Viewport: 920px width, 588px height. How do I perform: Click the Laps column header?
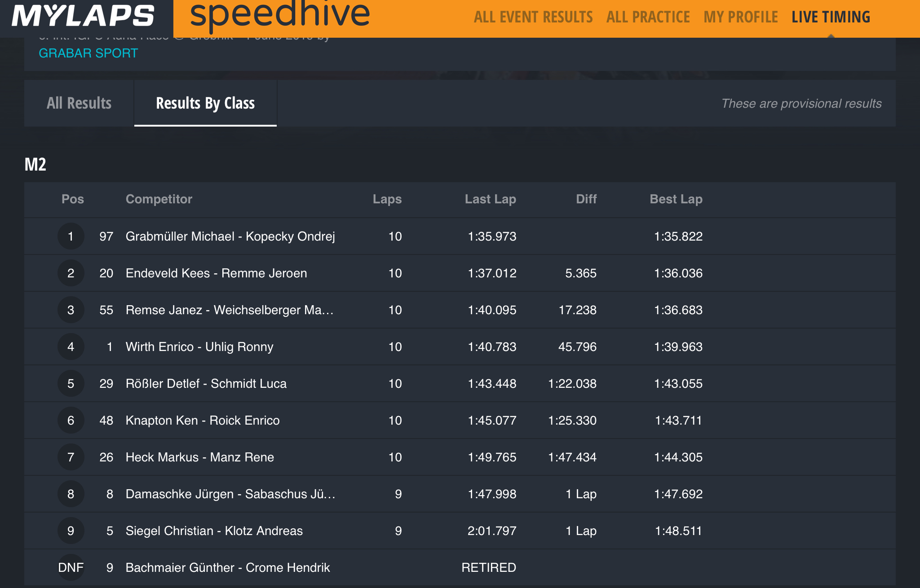click(387, 199)
